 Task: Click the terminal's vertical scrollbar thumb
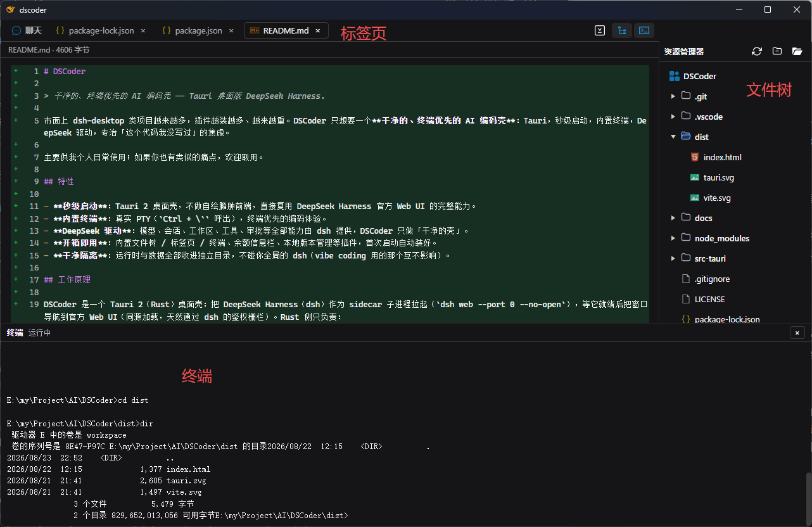(808, 498)
